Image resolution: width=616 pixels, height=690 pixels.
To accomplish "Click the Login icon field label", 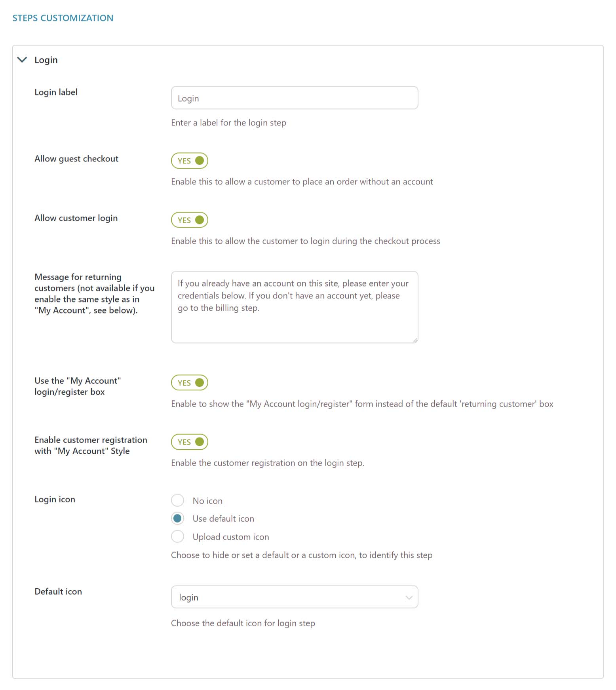I will coord(55,500).
